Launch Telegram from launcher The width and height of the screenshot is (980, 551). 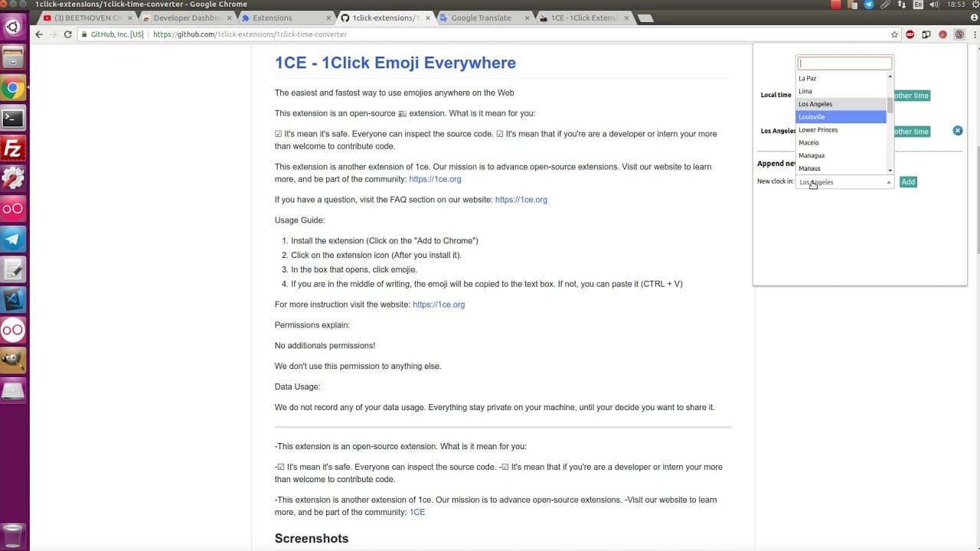tap(13, 239)
